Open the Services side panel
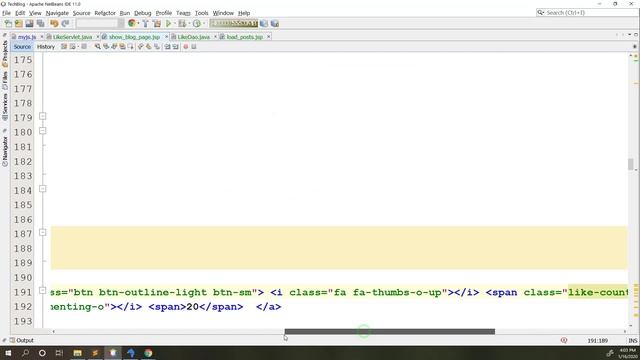Viewport: 640px width, 360px height. [5, 107]
